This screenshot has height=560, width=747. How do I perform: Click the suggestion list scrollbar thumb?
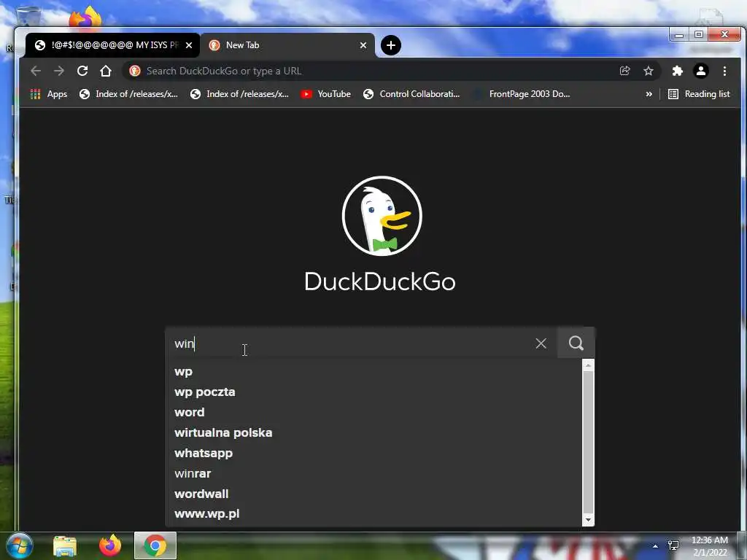click(x=589, y=442)
